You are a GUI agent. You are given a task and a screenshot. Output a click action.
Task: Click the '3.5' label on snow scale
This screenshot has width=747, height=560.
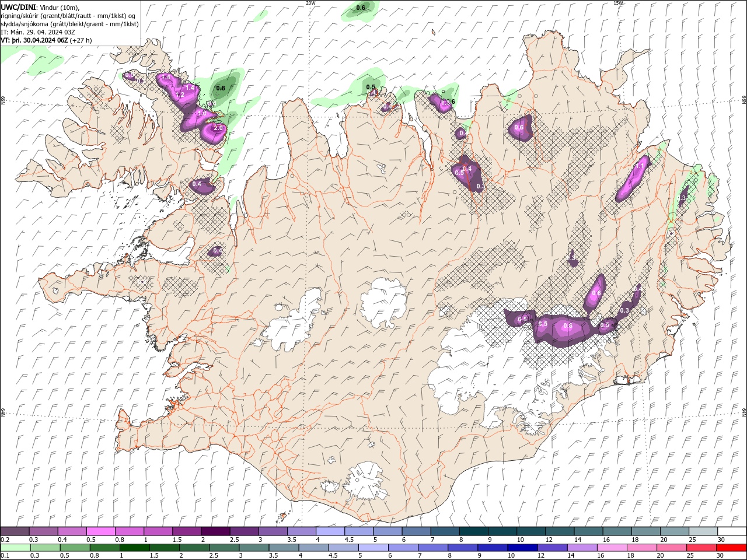[292, 540]
